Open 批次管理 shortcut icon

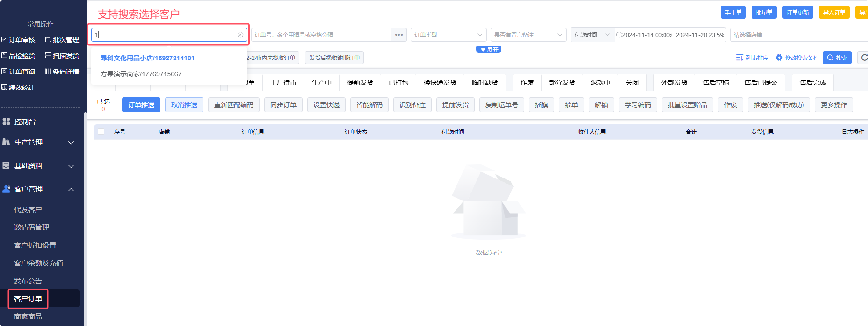coord(48,40)
